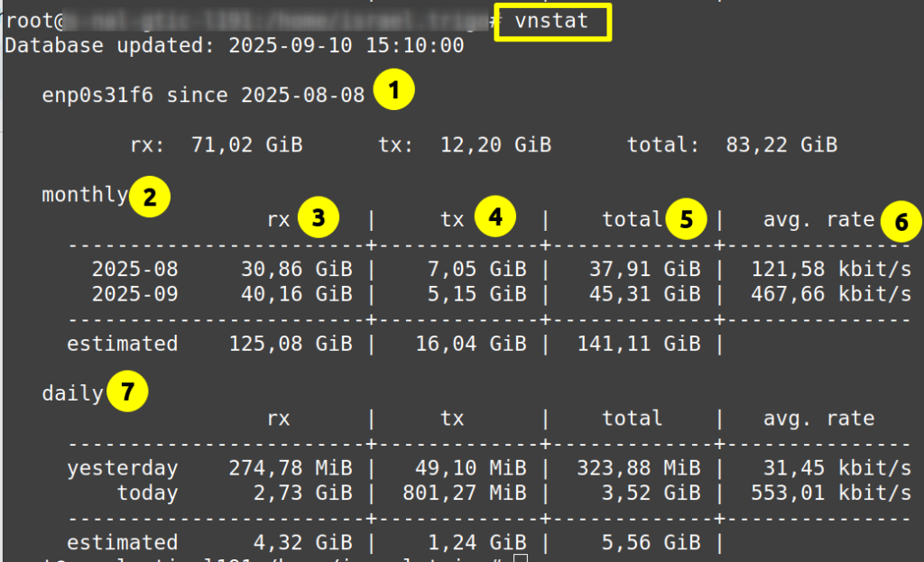Click the yesterday row label
This screenshot has width=924, height=562.
122,468
